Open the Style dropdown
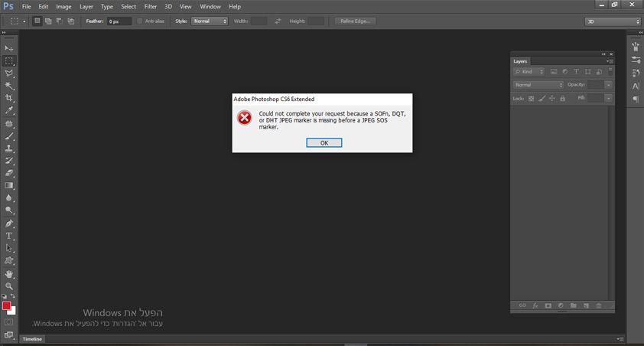644x346 pixels. 210,21
